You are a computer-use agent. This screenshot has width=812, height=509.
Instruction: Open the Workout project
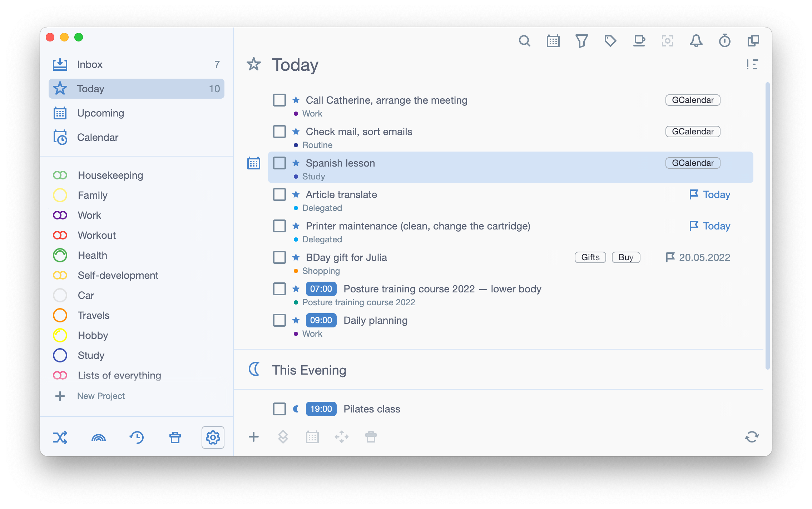(137, 235)
